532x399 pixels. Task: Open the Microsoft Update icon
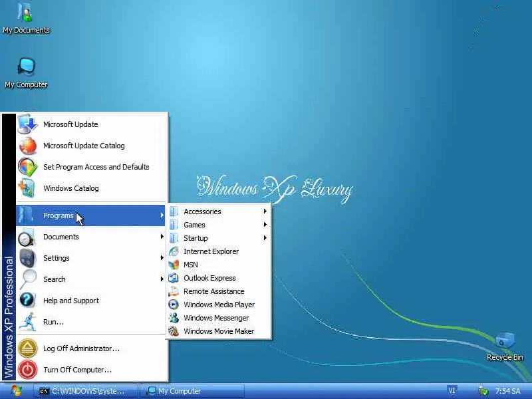click(x=27, y=124)
